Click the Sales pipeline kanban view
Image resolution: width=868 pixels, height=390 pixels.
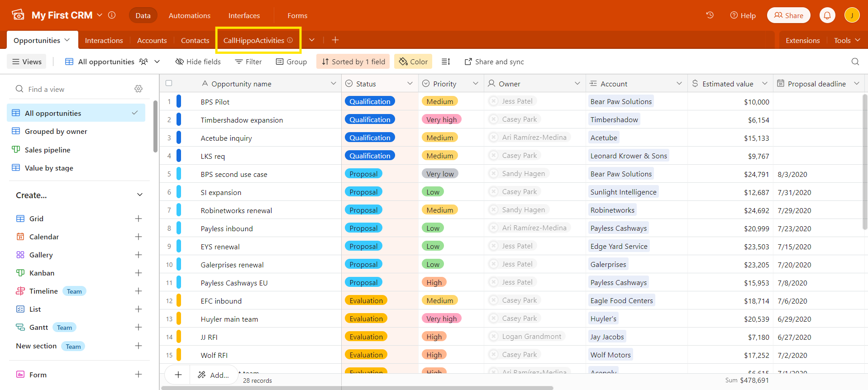click(47, 150)
